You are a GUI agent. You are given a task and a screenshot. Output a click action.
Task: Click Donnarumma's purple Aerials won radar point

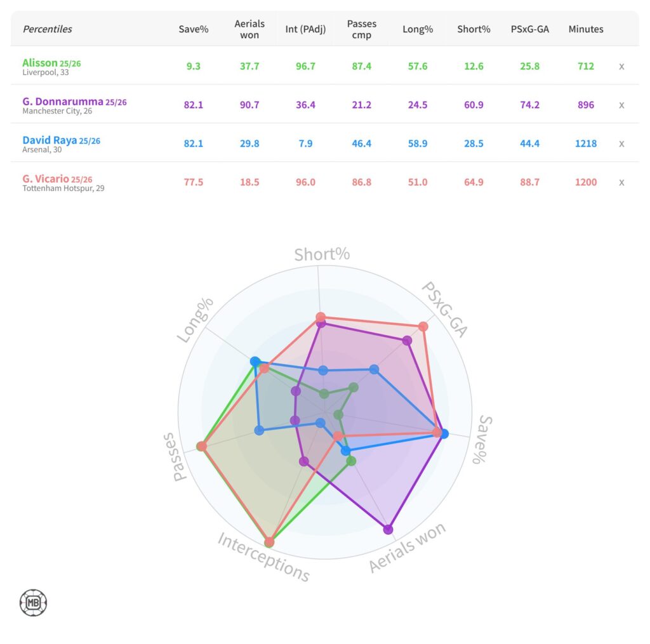[388, 529]
